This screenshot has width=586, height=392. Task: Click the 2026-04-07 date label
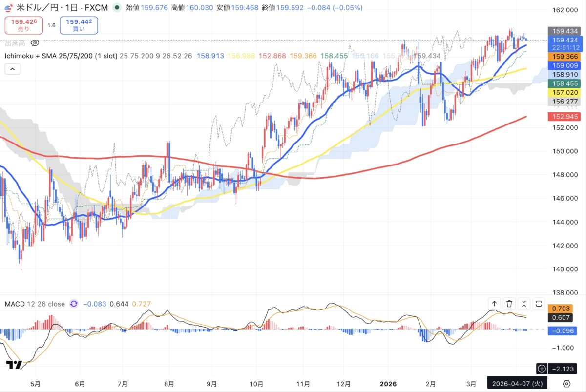[x=517, y=382]
